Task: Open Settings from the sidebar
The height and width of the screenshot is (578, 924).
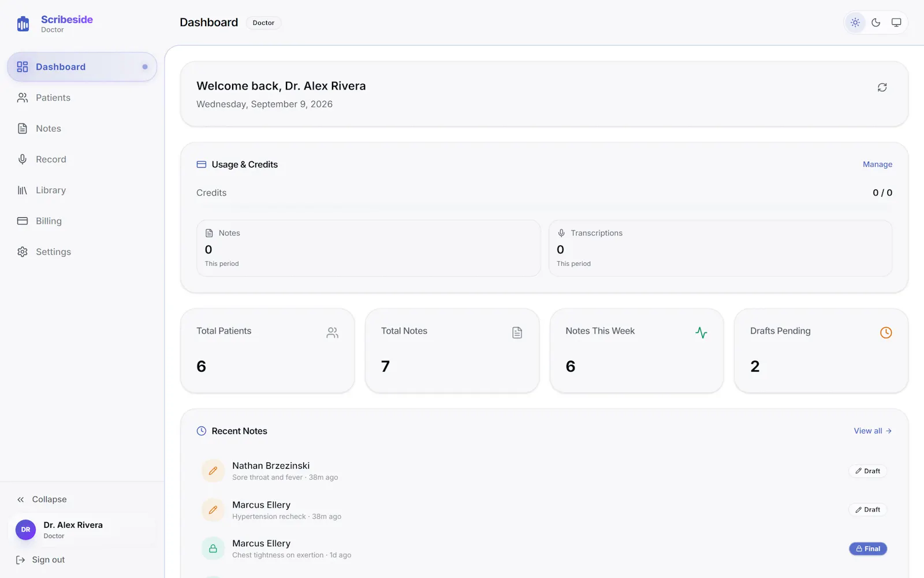Action: [x=82, y=252]
